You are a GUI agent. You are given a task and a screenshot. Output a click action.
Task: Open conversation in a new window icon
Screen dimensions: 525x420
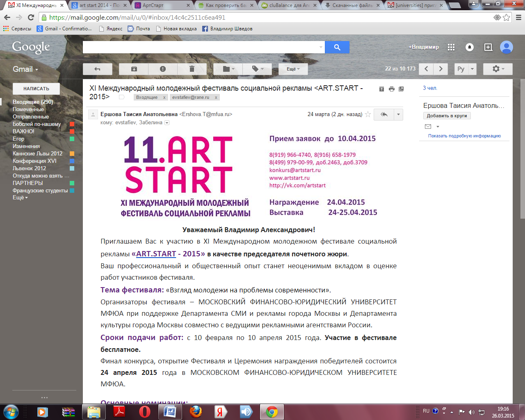coord(401,89)
